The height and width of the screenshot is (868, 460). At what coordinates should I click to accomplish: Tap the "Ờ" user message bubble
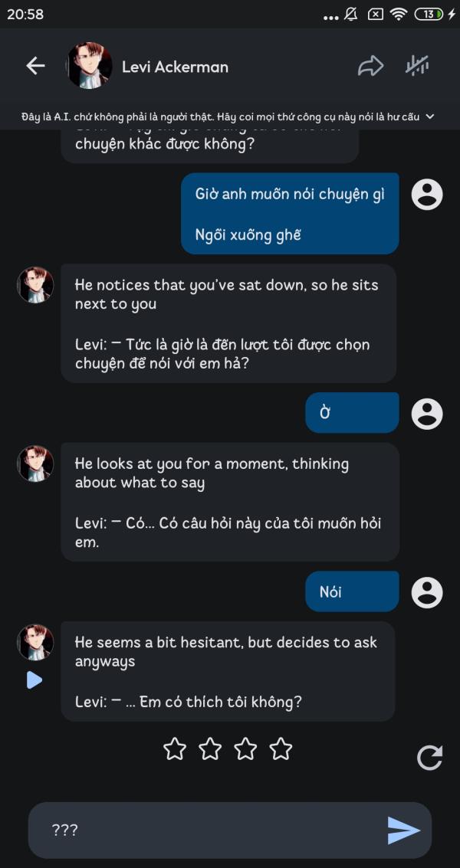(352, 413)
